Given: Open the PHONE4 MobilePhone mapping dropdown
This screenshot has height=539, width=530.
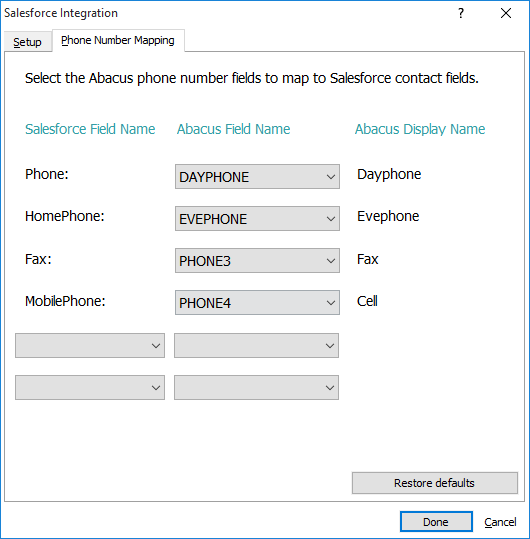Looking at the screenshot, I should (x=257, y=302).
